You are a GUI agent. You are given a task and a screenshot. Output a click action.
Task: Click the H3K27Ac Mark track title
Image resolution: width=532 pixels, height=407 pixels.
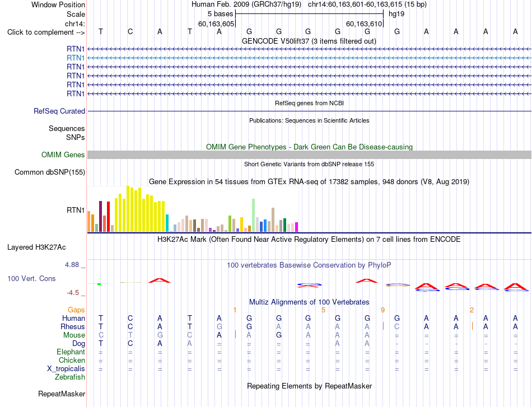(309, 240)
